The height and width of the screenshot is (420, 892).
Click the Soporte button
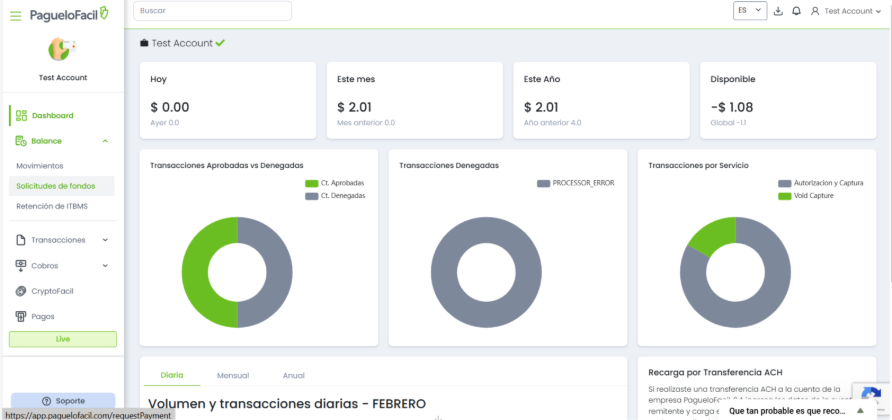tap(62, 400)
